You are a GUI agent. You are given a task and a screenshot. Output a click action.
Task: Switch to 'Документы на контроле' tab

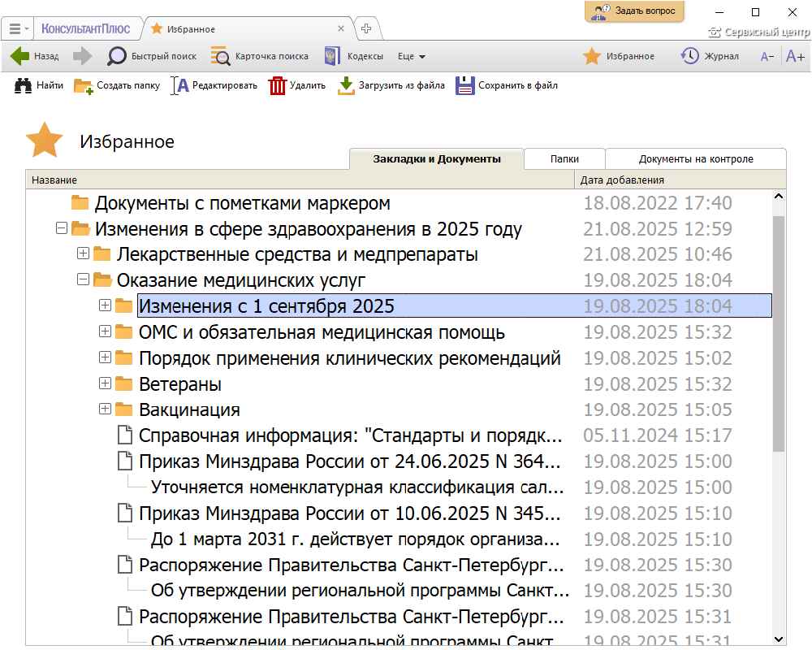pyautogui.click(x=696, y=159)
